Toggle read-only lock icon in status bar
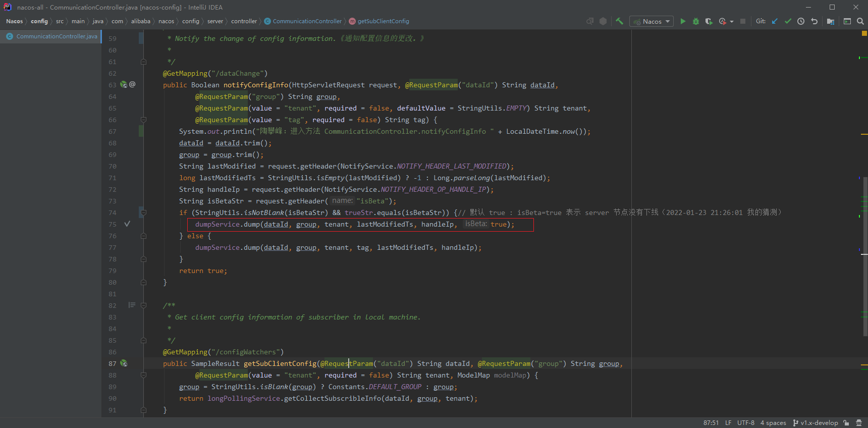The image size is (868, 428). coord(846,423)
